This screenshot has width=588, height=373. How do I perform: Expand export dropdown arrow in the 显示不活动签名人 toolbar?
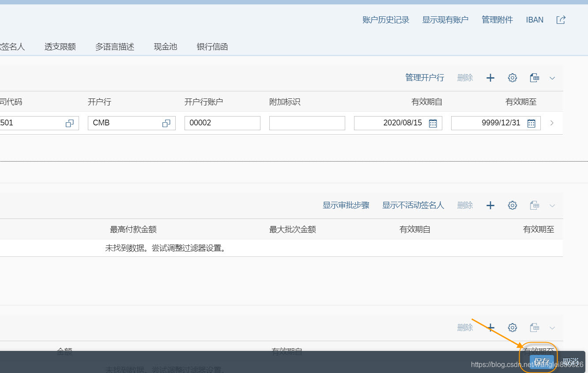pyautogui.click(x=552, y=206)
